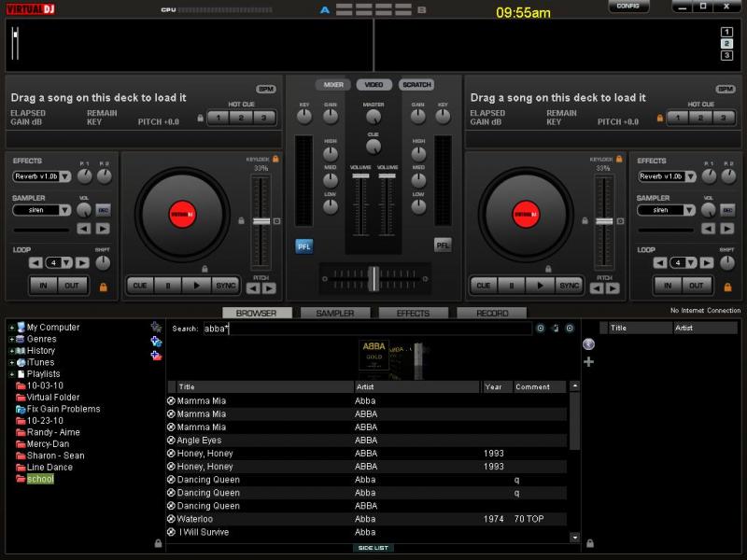Screen dimensions: 747x560
Task: Click the left sampler REC icon
Action: (x=103, y=210)
